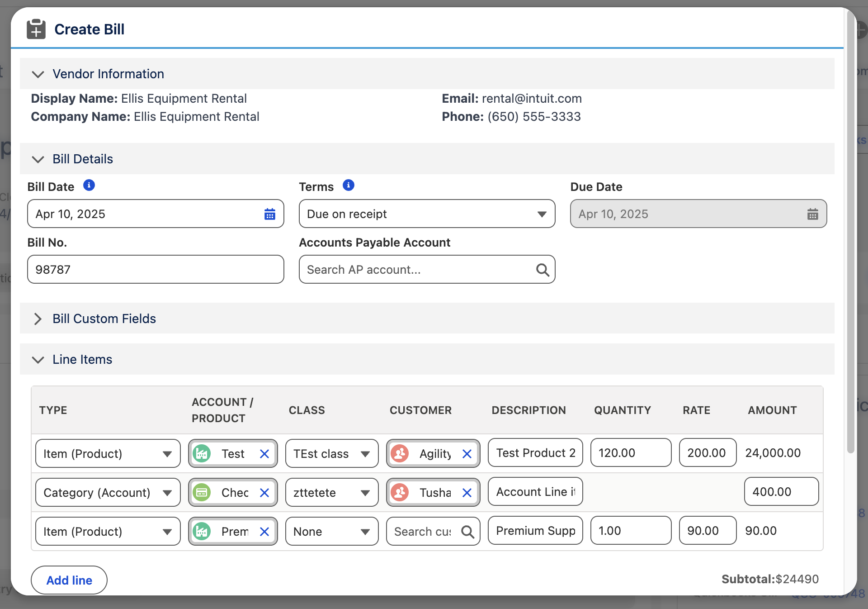Click the Tusha customer avatar icon
This screenshot has width=868, height=609.
[x=400, y=492]
